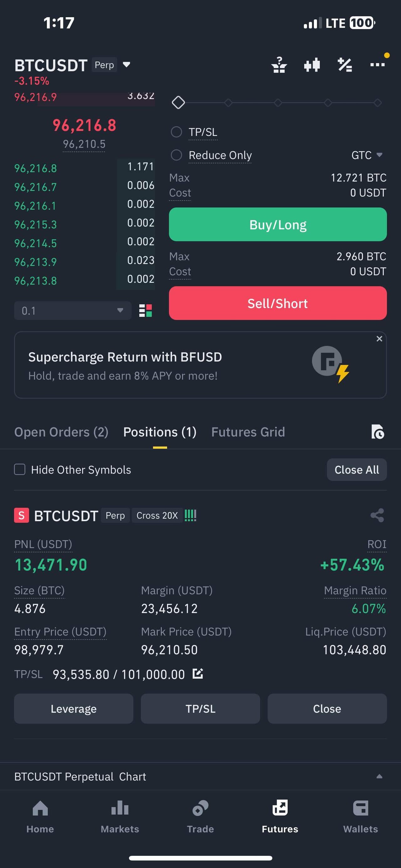Image resolution: width=401 pixels, height=868 pixels.
Task: Open the 0.1 price grouping dropdown
Action: (72, 310)
